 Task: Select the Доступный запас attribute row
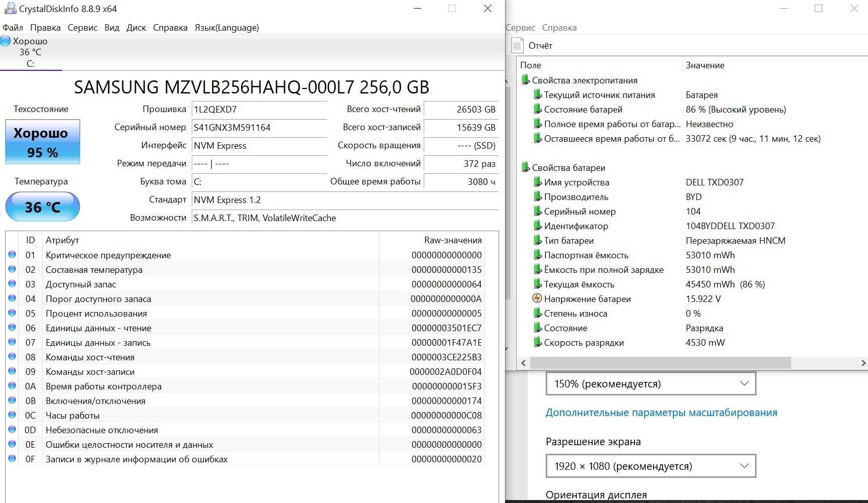coord(245,284)
